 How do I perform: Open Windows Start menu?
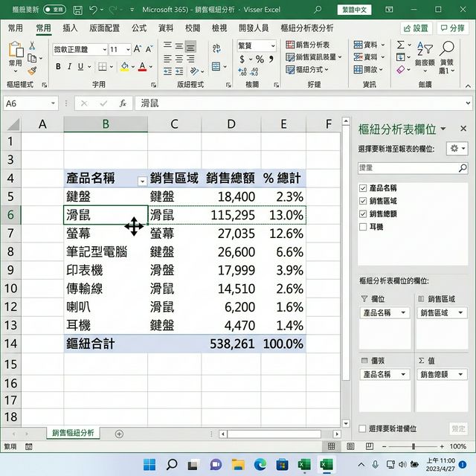[x=149, y=464]
